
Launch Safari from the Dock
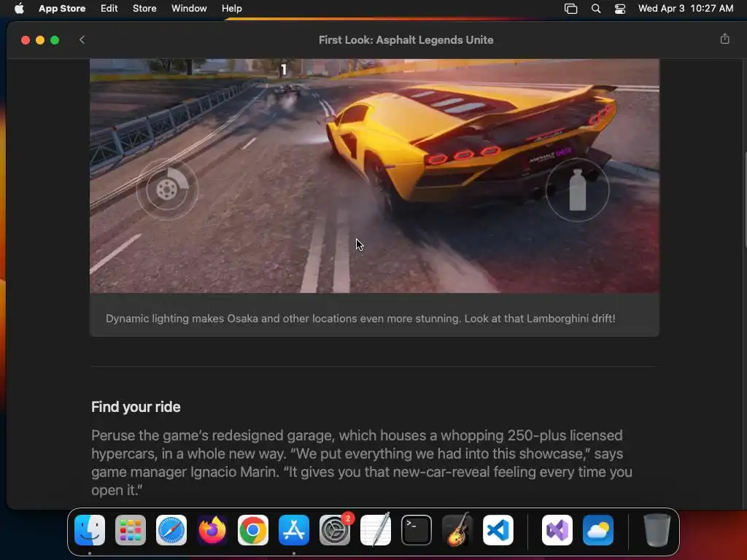(171, 530)
